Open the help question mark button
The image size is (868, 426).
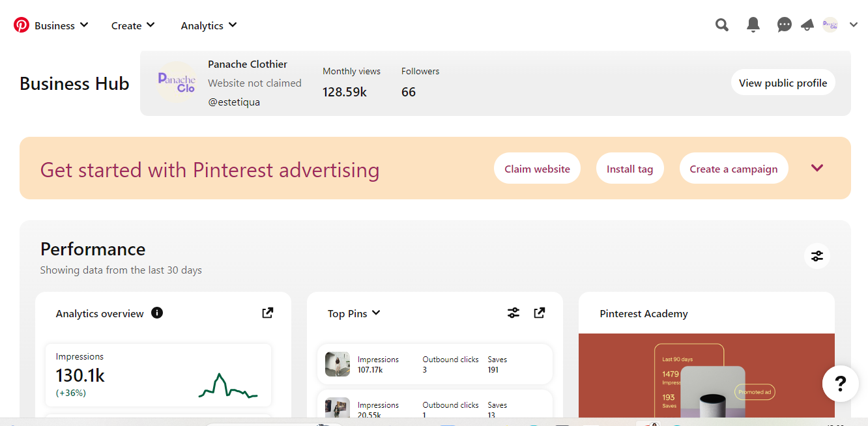coord(840,384)
